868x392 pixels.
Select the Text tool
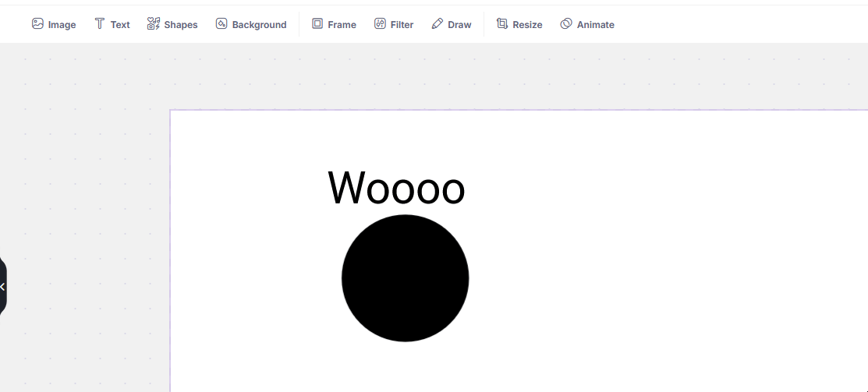coord(112,24)
